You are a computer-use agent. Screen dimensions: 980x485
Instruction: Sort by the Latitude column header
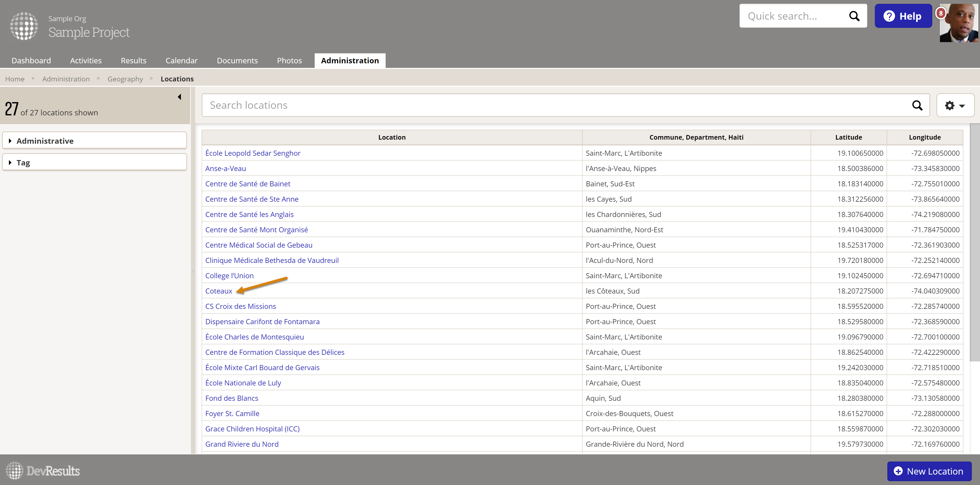click(848, 137)
